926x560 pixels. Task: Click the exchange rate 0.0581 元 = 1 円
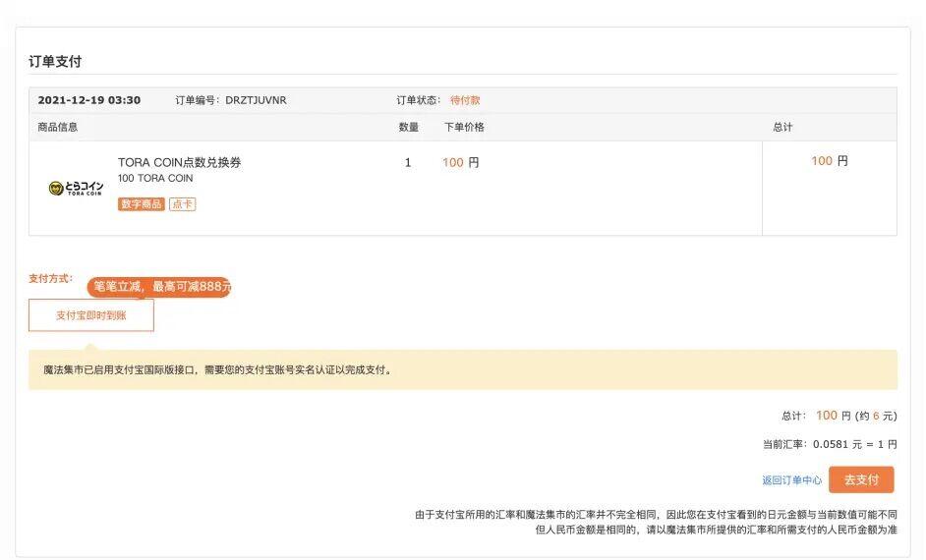coord(855,444)
